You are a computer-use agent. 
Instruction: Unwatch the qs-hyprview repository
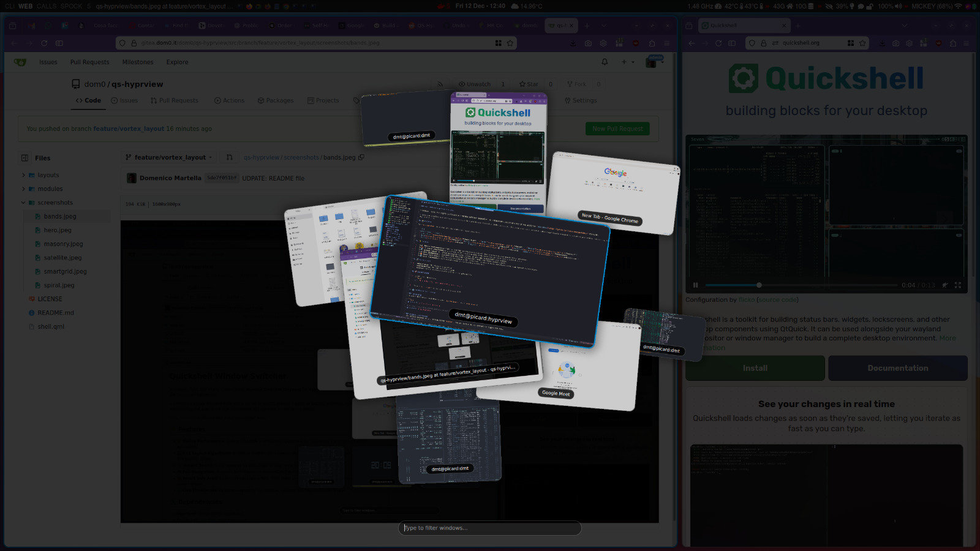(x=475, y=84)
